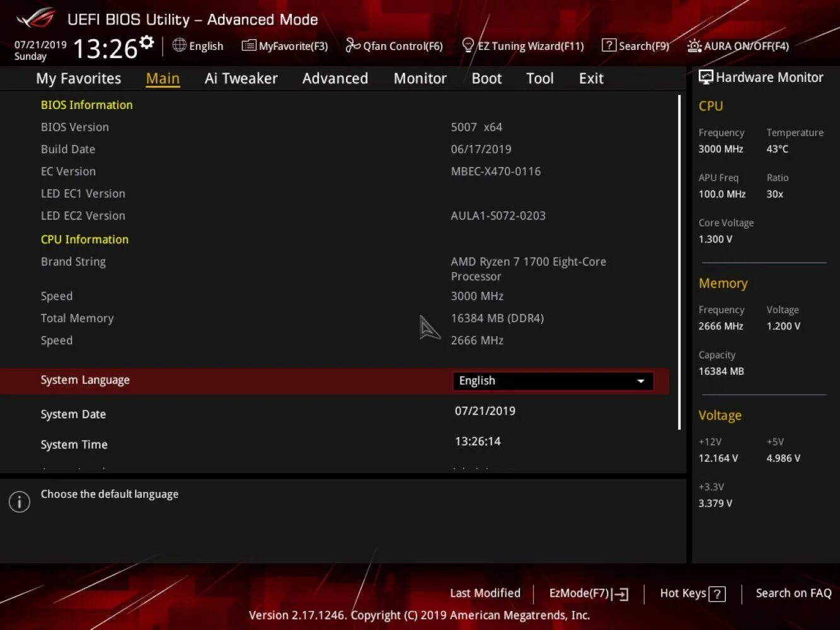The image size is (840, 630).
Task: Go to the Advanced tab
Action: (335, 78)
